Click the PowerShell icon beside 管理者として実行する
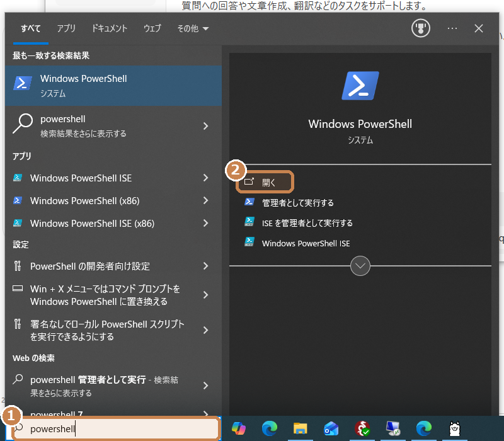Image resolution: width=504 pixels, height=441 pixels. [249, 202]
